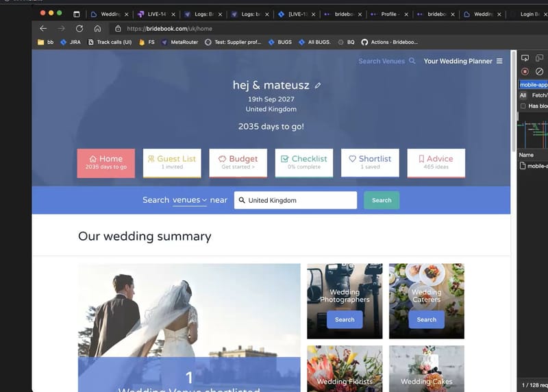This screenshot has width=548, height=392.
Task: Click the bookmark icon on Advice tile
Action: pos(421,159)
